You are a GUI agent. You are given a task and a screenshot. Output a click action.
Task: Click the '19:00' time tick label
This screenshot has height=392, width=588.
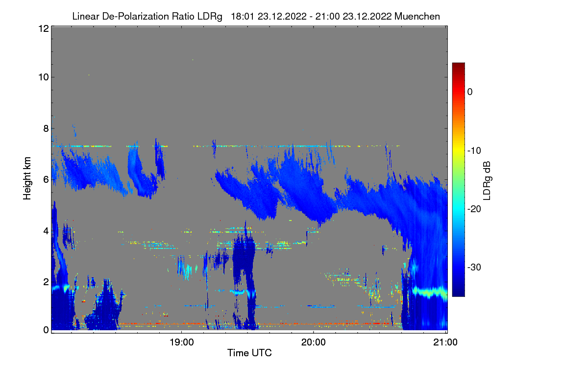[181, 343]
